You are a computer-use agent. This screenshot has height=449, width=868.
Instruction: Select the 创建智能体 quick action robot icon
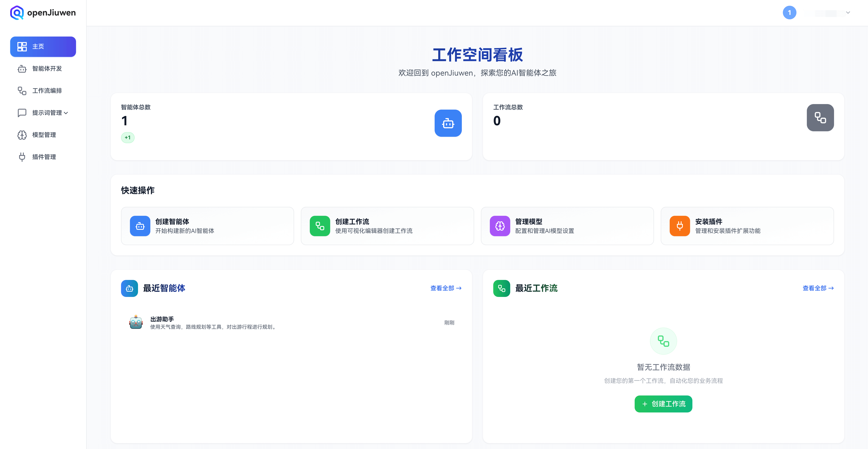[139, 226]
